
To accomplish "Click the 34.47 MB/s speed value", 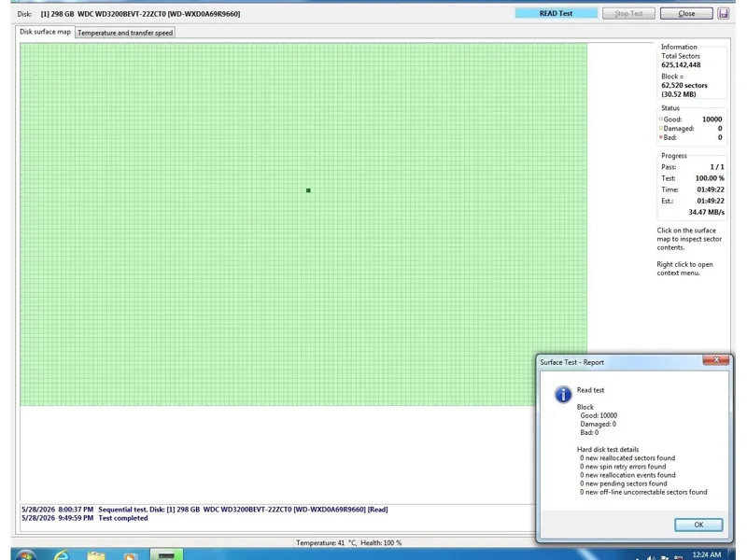I will (x=706, y=212).
